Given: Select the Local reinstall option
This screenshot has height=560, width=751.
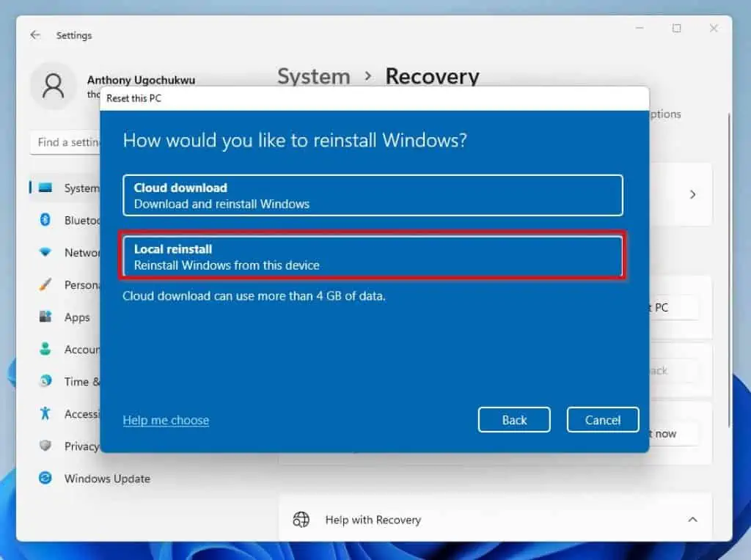Looking at the screenshot, I should coord(373,257).
